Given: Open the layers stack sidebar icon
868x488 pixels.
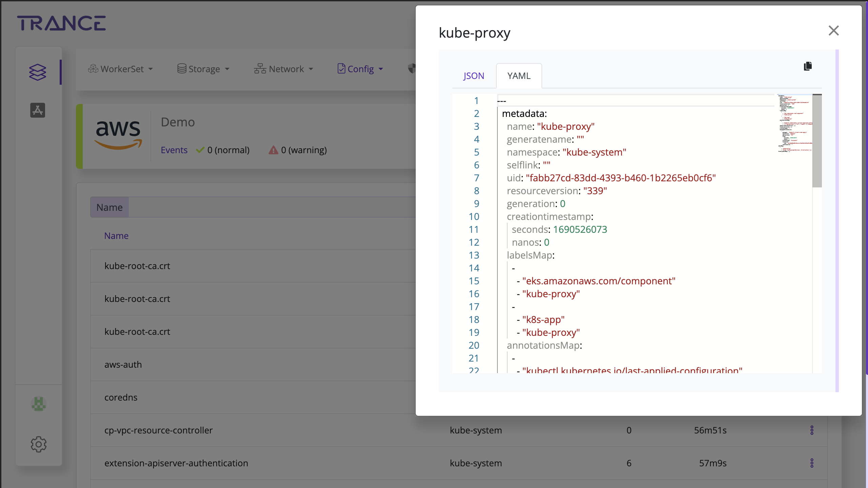Looking at the screenshot, I should [x=38, y=72].
